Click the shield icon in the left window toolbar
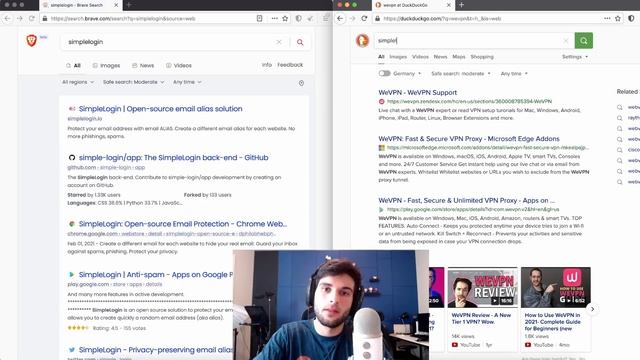The width and height of the screenshot is (640, 360). [298, 18]
